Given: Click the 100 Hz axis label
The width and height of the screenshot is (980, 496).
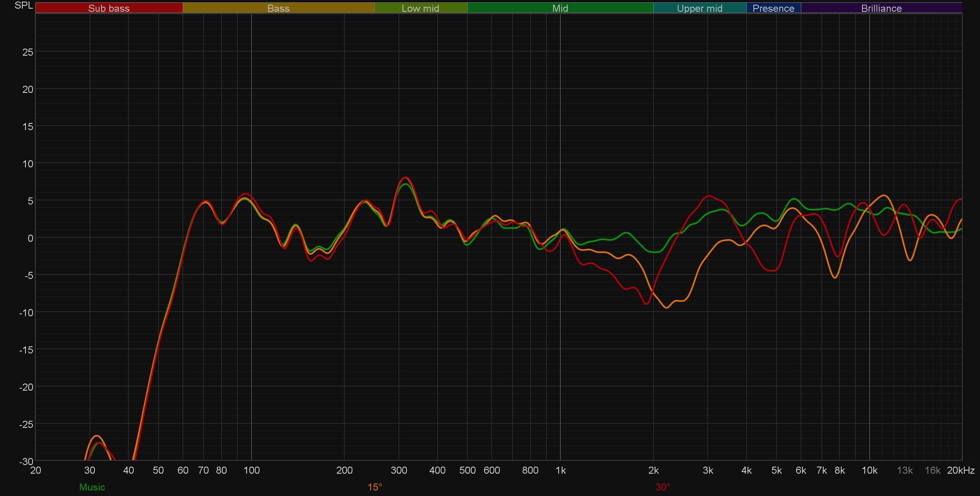Looking at the screenshot, I should click(251, 470).
